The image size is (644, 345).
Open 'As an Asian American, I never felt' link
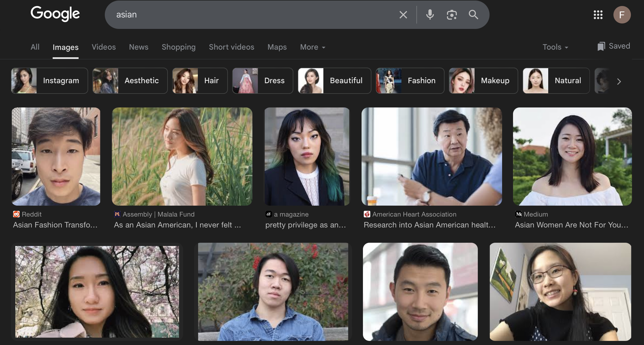tap(177, 225)
